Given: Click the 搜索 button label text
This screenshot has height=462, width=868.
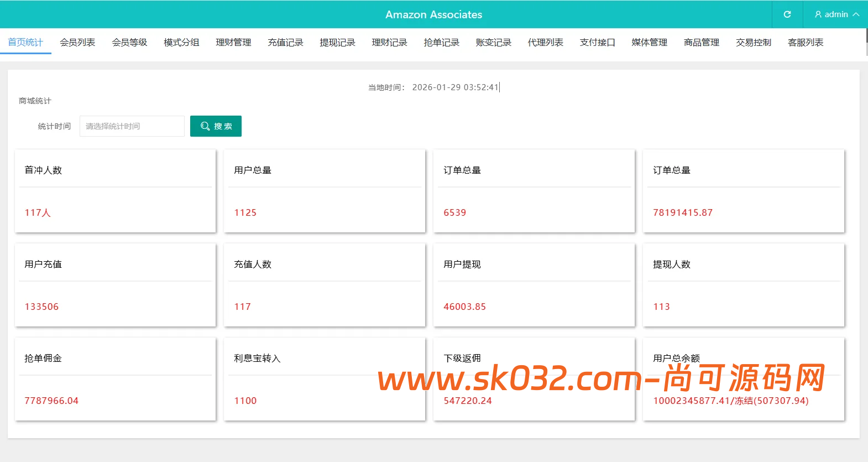Looking at the screenshot, I should coord(223,126).
